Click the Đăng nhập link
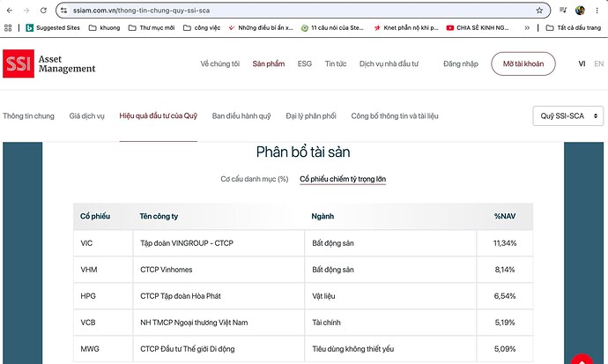Image resolution: width=608 pixels, height=364 pixels. [x=461, y=63]
